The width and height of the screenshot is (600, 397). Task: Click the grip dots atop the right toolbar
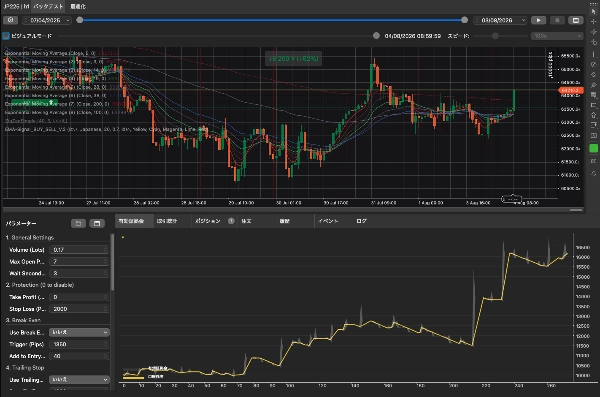click(593, 3)
